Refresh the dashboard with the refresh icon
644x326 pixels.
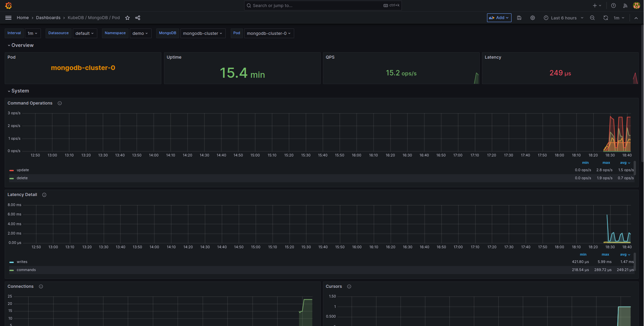pyautogui.click(x=605, y=18)
